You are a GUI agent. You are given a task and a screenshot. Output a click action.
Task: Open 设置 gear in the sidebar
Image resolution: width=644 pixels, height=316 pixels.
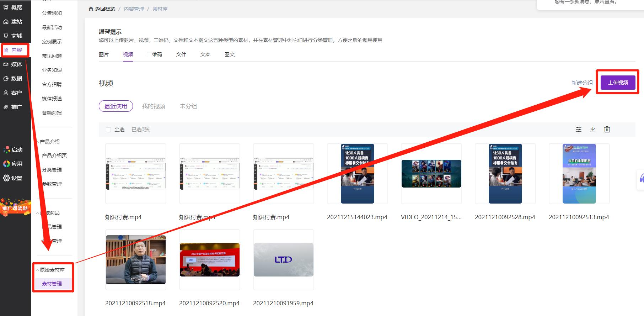click(13, 178)
